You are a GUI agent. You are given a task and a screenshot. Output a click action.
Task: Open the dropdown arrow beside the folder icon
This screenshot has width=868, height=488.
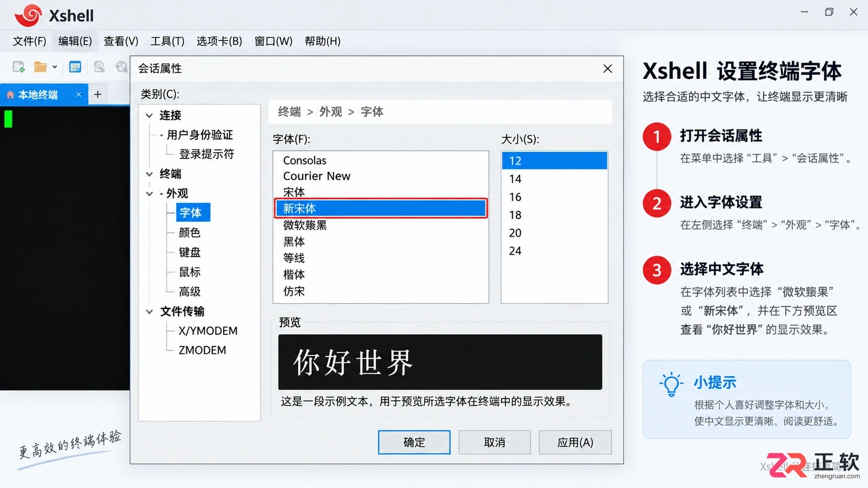pyautogui.click(x=54, y=67)
